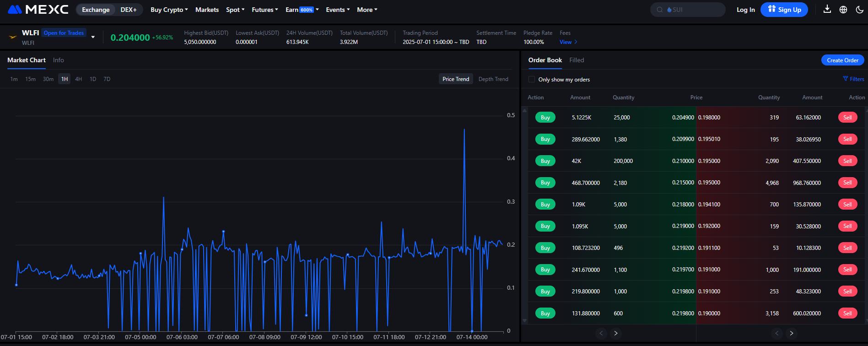868x346 pixels.
Task: Click the Log In link
Action: tap(746, 10)
